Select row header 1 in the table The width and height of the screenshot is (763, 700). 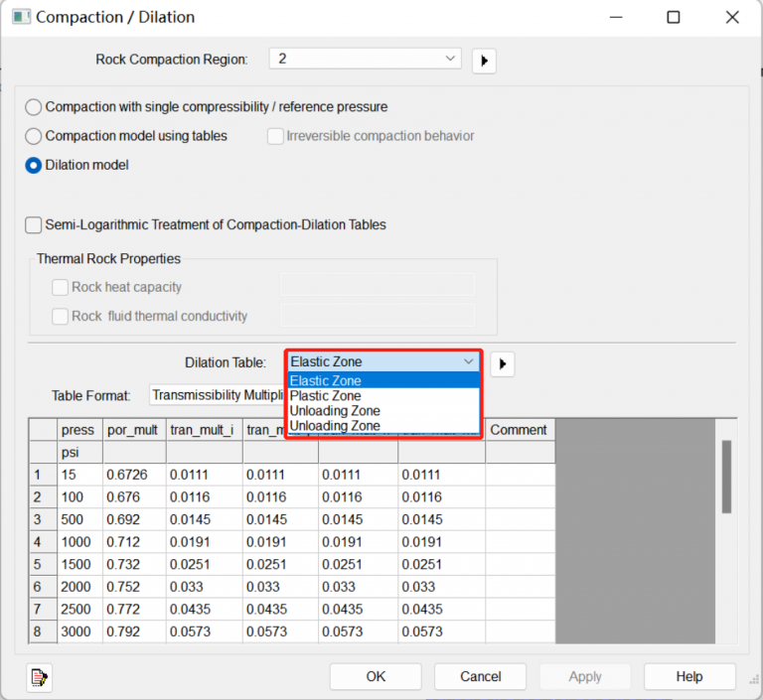tap(42, 475)
